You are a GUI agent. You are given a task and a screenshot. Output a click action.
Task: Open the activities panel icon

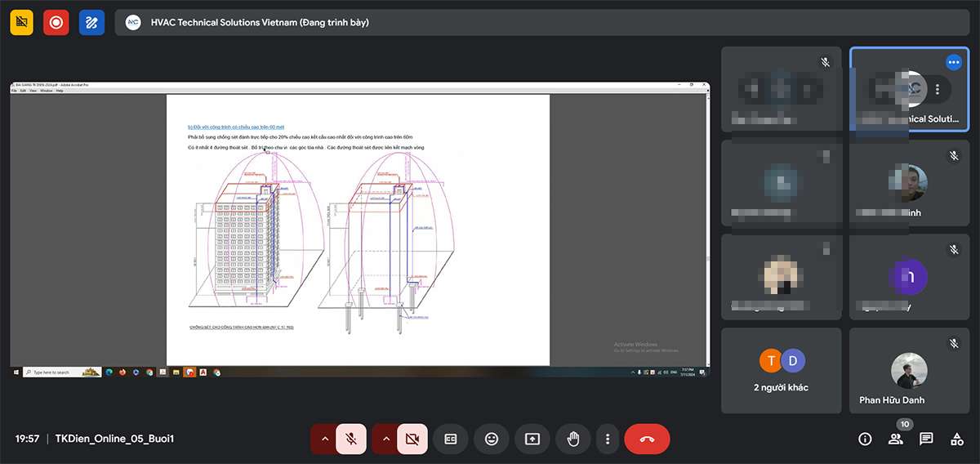click(x=957, y=439)
